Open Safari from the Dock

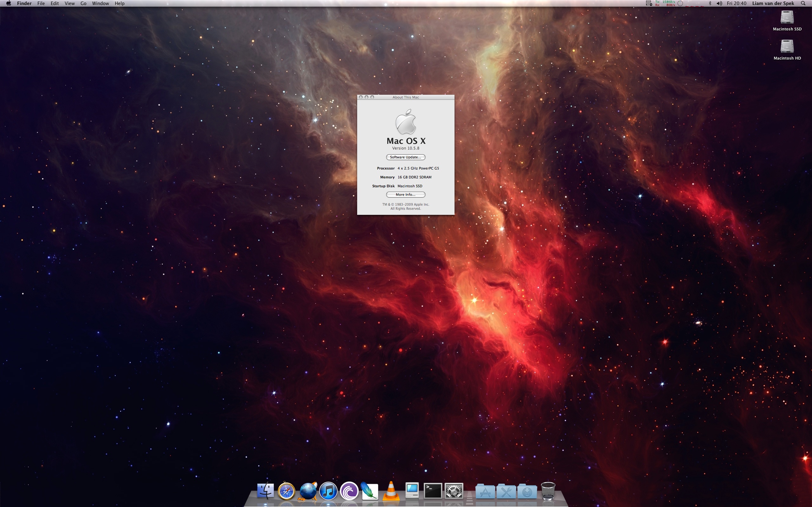click(286, 491)
